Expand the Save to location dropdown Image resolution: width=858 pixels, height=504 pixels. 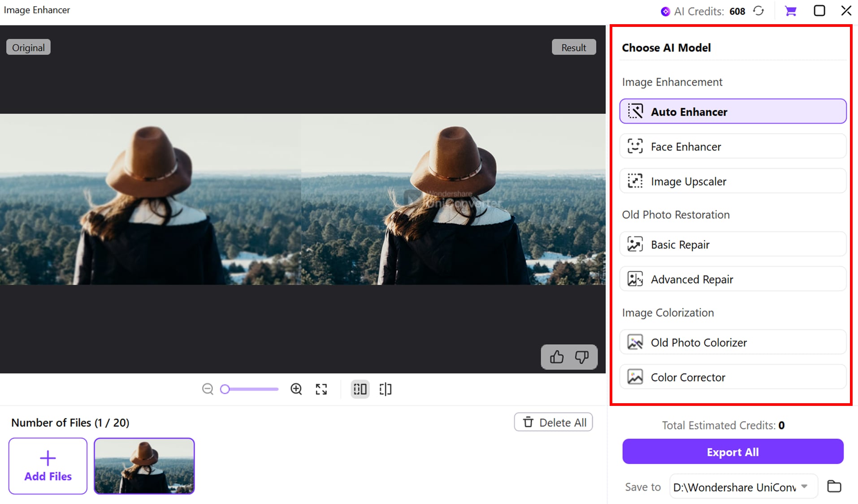(743, 487)
